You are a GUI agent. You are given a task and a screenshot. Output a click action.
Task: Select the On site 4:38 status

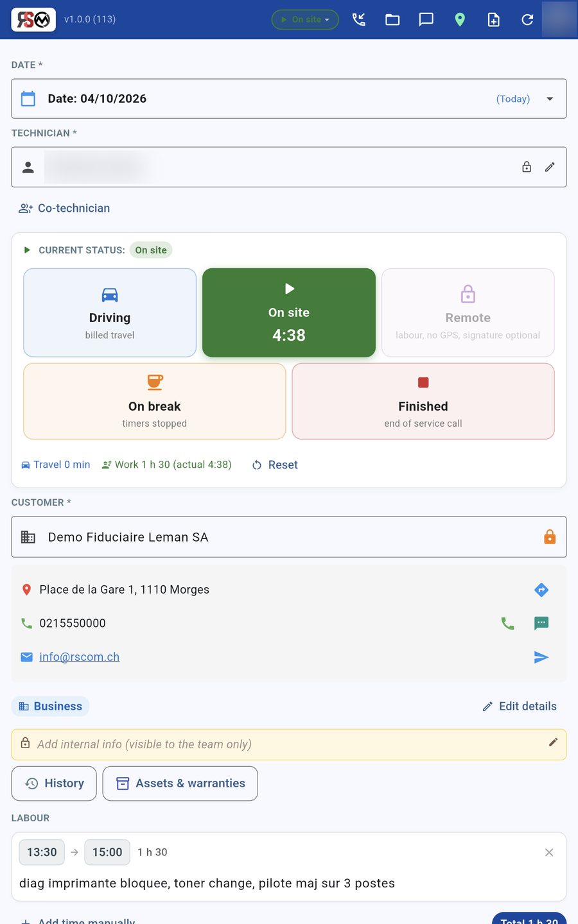click(x=289, y=312)
